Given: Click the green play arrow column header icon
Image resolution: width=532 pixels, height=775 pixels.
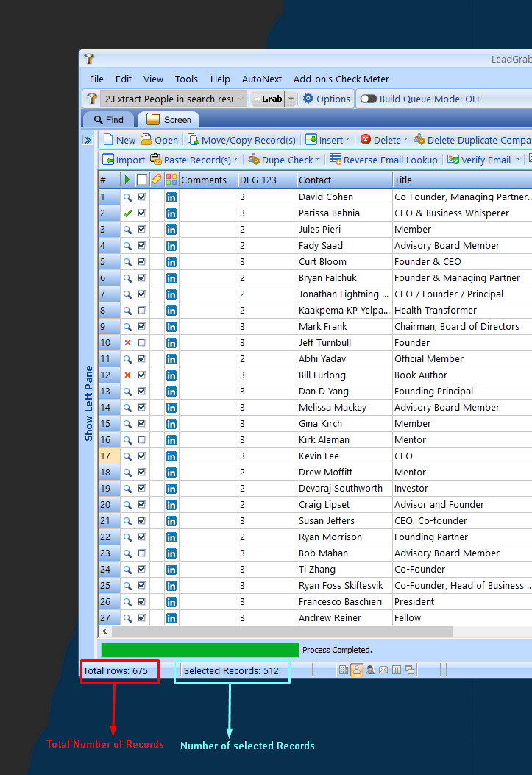Looking at the screenshot, I should point(127,180).
